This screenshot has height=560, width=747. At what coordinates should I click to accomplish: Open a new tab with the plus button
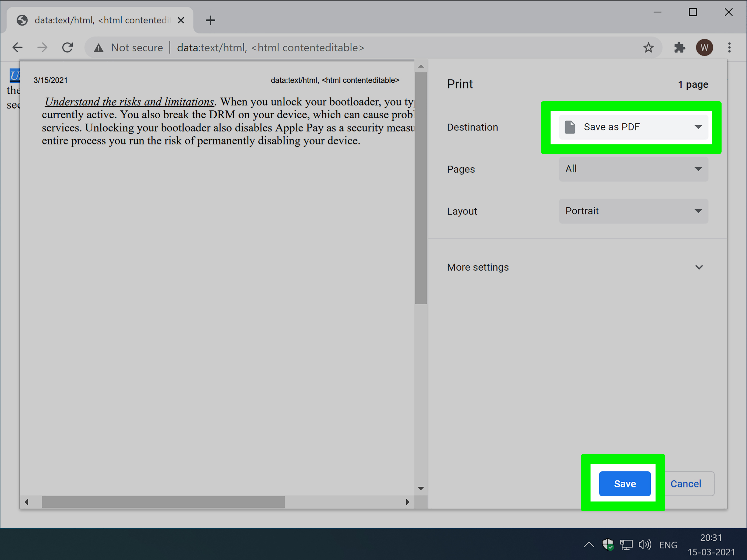pos(210,20)
